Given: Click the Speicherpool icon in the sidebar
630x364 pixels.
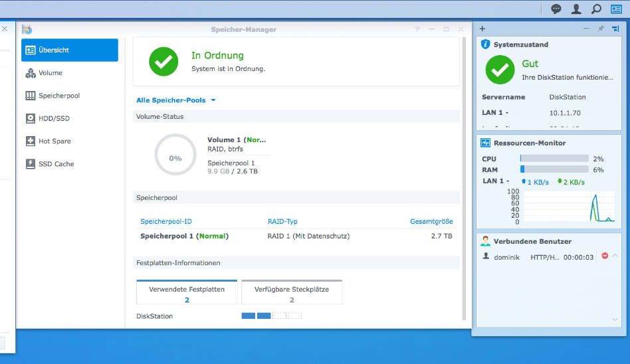Looking at the screenshot, I should click(x=30, y=96).
